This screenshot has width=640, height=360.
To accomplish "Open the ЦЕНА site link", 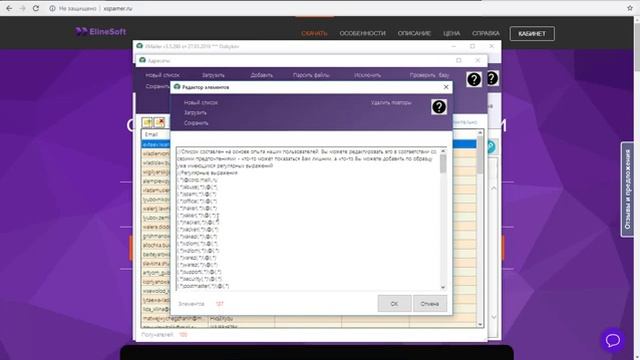I will point(451,33).
